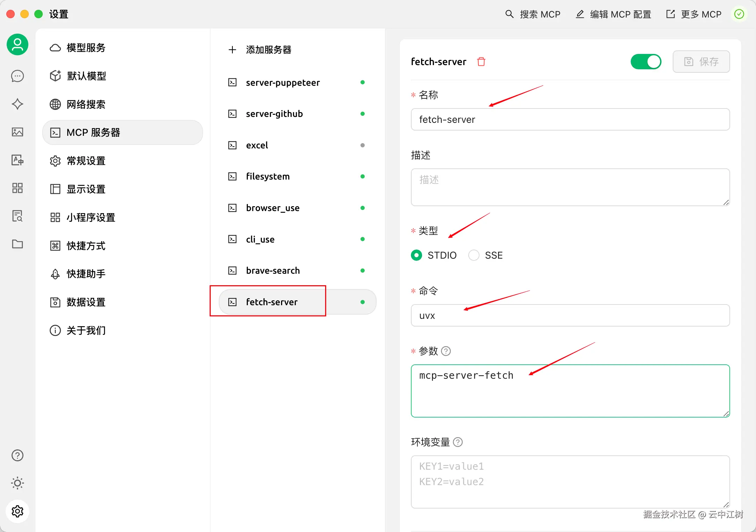Image resolution: width=756 pixels, height=532 pixels.
Task: Open the image painting icon in sidebar
Action: coord(17,132)
